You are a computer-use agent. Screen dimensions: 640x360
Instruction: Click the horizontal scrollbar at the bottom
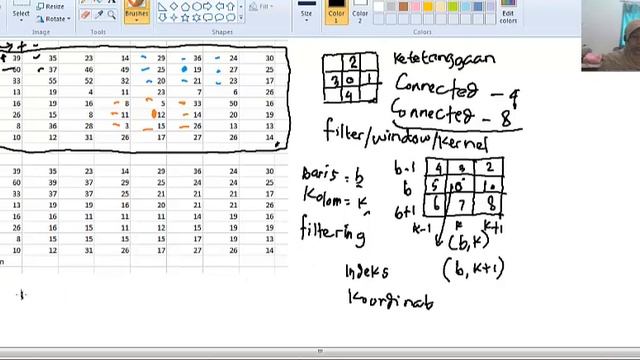[x=320, y=351]
